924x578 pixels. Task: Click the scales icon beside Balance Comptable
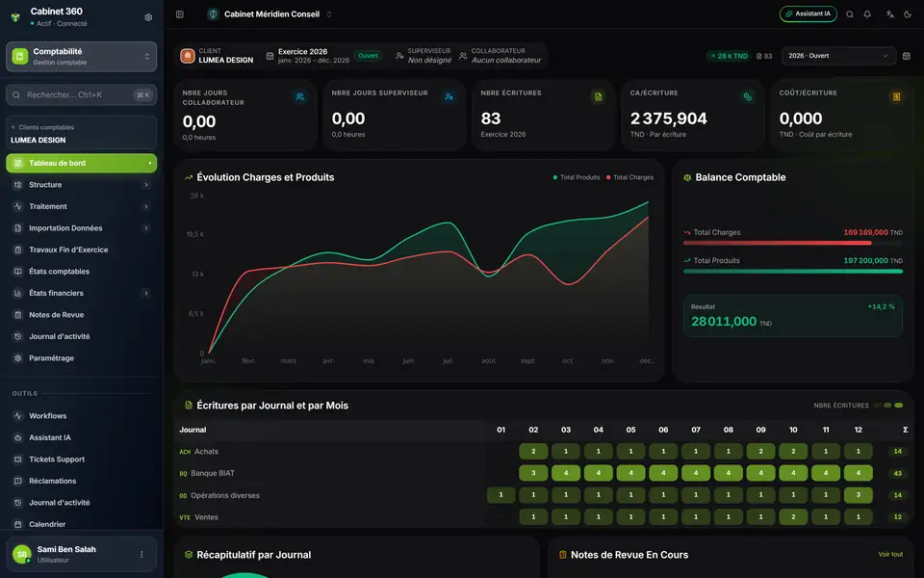687,177
